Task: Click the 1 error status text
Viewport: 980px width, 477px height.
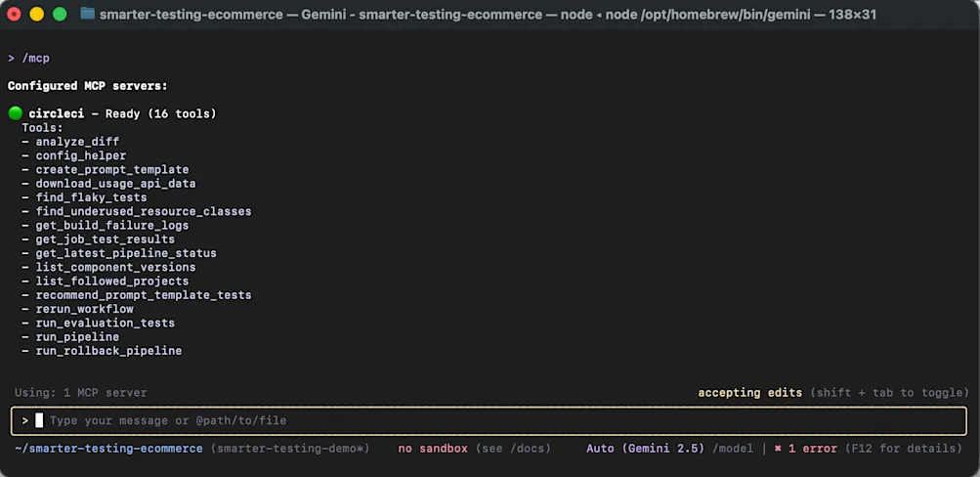Action: (813, 449)
